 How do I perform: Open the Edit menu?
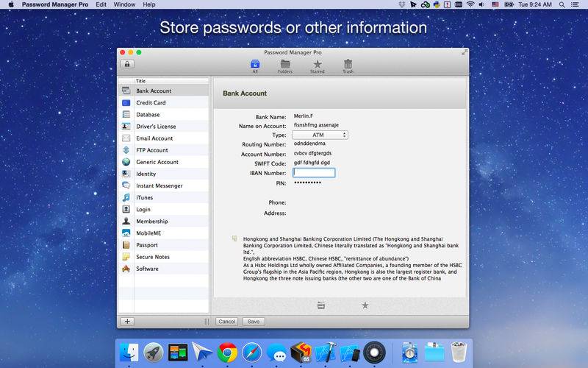101,4
